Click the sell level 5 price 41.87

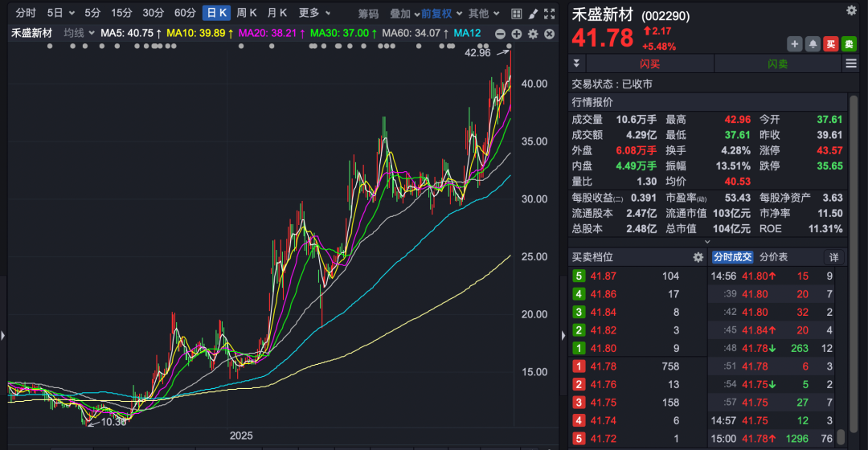(603, 276)
